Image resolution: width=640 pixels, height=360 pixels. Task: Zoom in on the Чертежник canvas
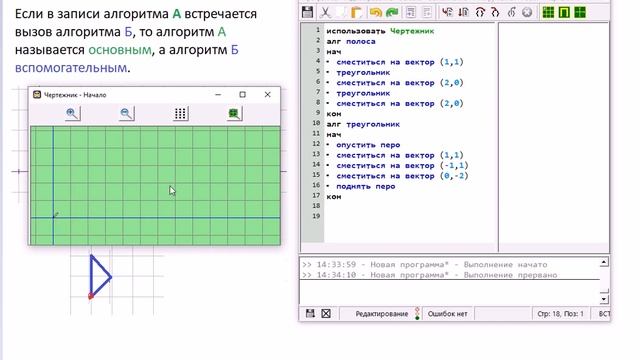point(72,113)
